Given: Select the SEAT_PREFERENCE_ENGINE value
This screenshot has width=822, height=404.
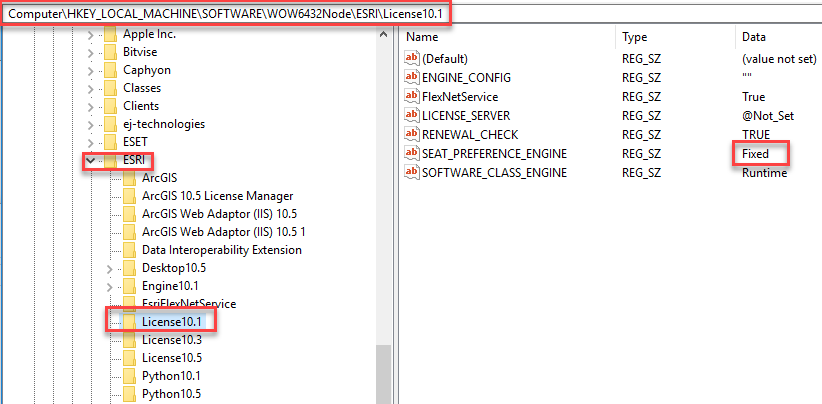Looking at the screenshot, I should click(494, 153).
